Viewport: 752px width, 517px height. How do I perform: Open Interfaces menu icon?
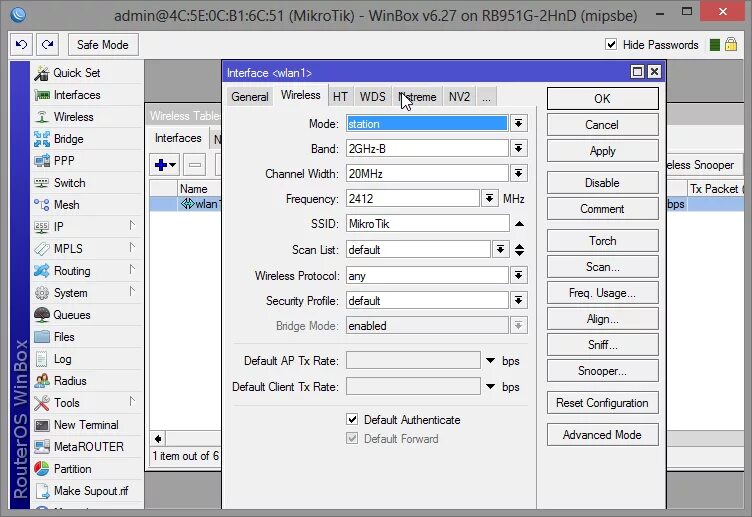[42, 95]
